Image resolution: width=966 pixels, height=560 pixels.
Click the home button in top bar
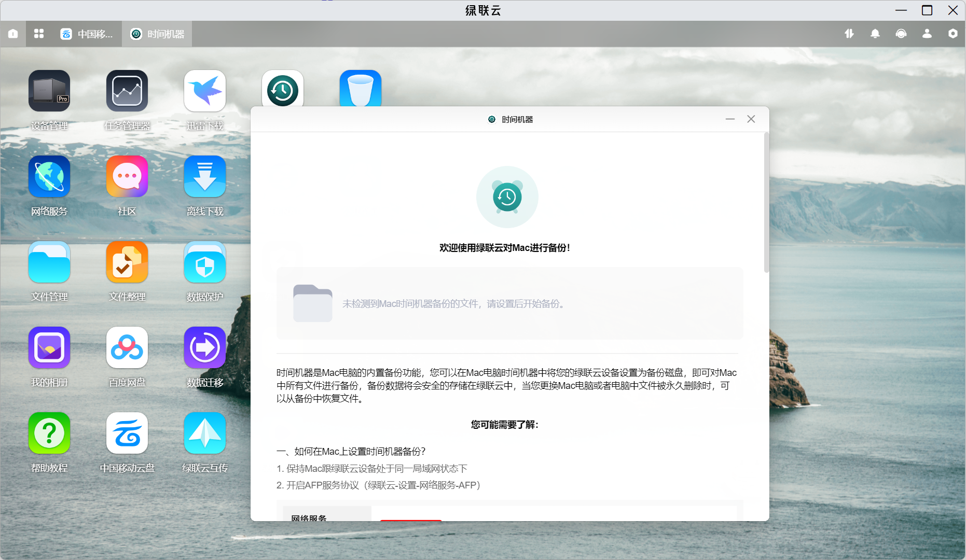(13, 34)
